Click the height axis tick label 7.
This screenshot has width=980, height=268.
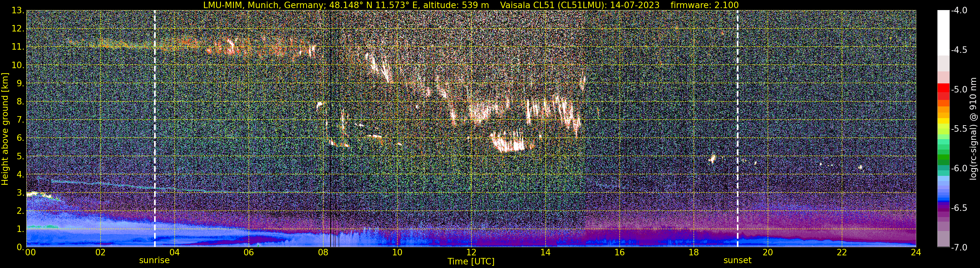(x=20, y=120)
